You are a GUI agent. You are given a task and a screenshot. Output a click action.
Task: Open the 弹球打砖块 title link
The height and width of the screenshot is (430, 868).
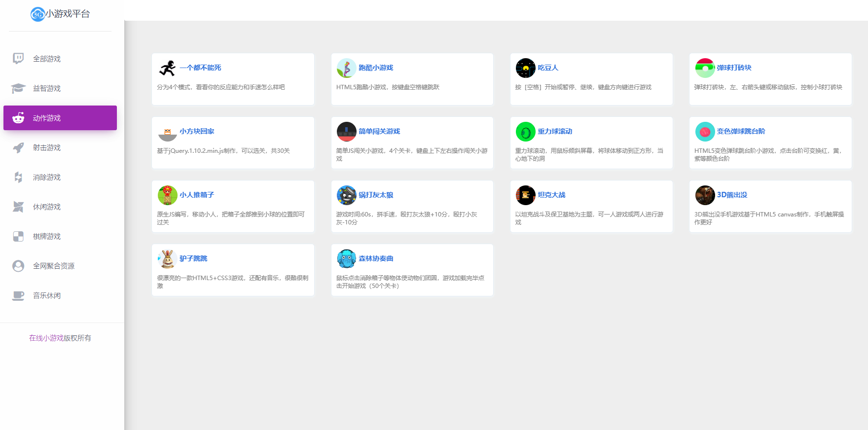(734, 68)
